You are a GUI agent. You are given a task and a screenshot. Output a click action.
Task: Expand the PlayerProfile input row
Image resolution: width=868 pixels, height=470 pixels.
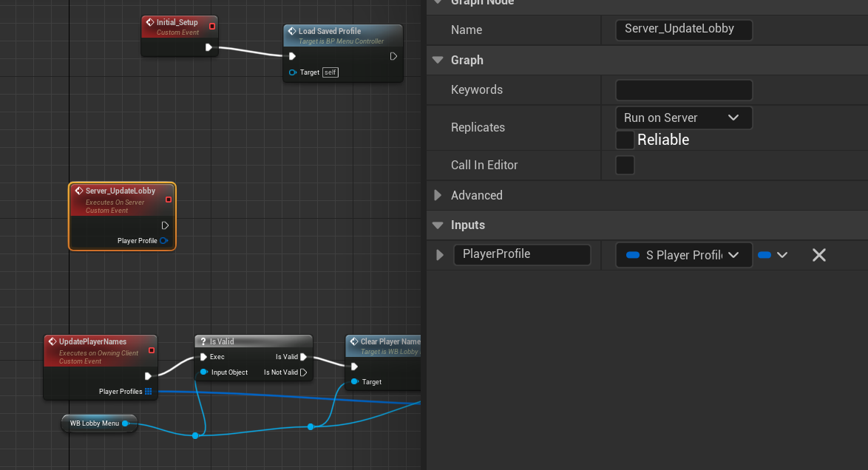440,255
